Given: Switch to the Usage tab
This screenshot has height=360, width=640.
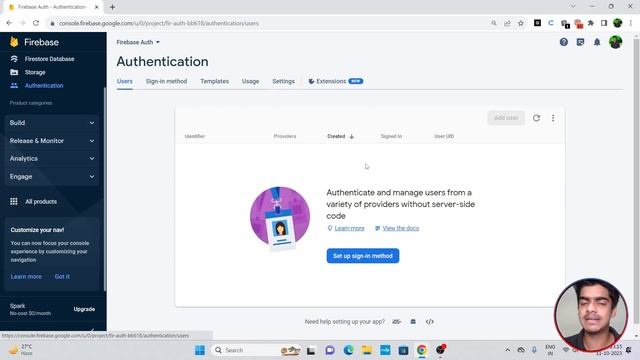Looking at the screenshot, I should (x=250, y=81).
